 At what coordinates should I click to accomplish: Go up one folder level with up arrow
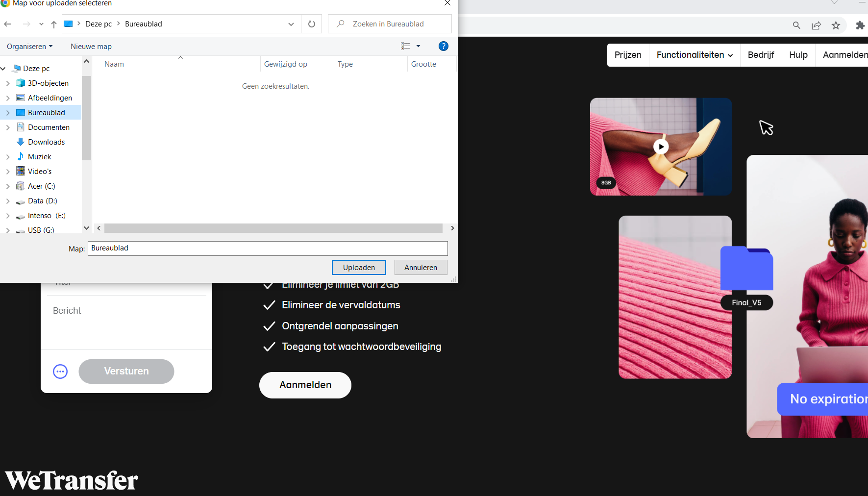[x=54, y=24]
